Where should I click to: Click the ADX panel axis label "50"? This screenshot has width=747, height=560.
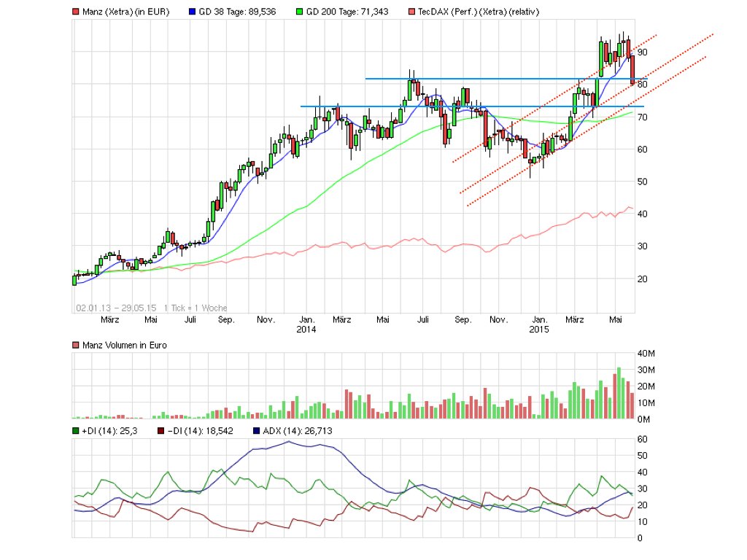pos(643,456)
